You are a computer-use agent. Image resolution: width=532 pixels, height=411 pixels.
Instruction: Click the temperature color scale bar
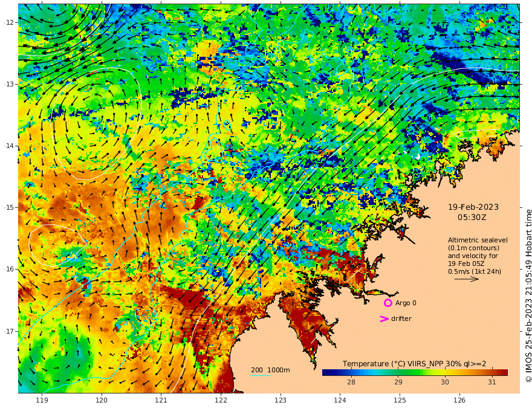point(415,372)
